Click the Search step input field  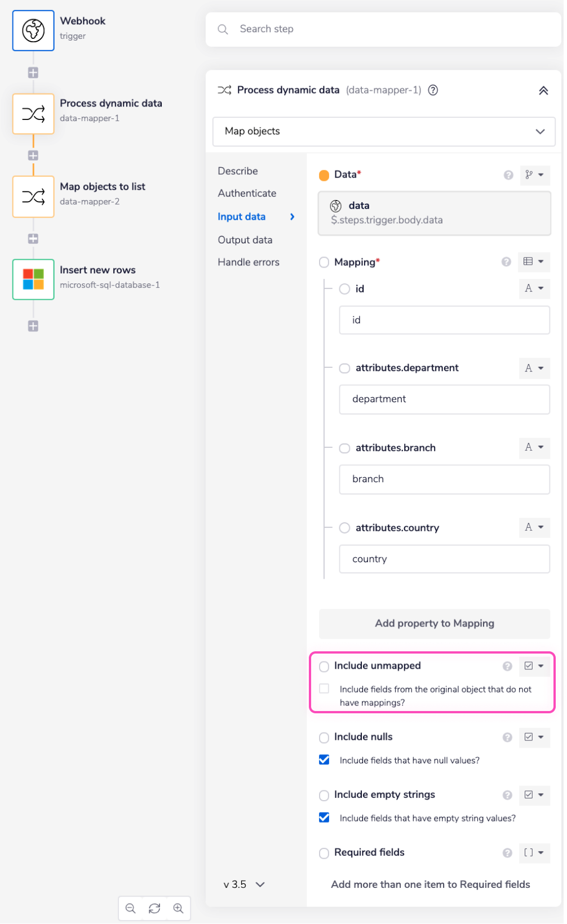click(383, 29)
